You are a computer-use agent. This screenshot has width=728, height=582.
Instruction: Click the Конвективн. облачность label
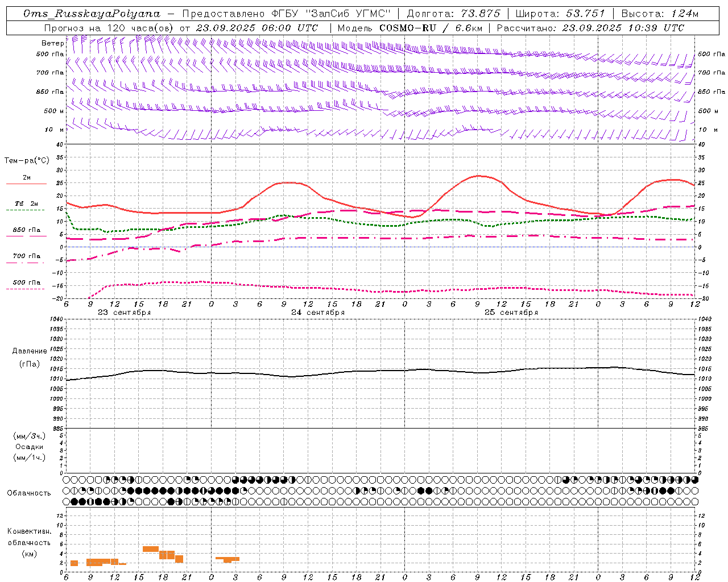pos(29,537)
